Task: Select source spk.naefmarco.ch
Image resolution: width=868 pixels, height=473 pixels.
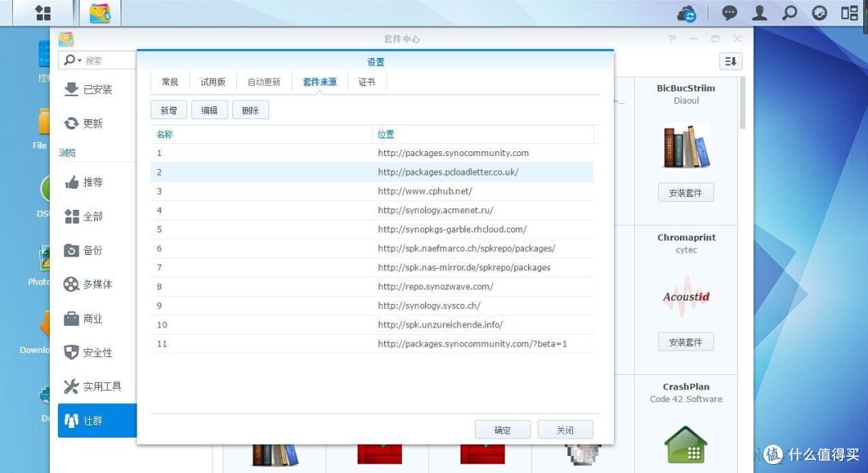Action: pos(372,248)
